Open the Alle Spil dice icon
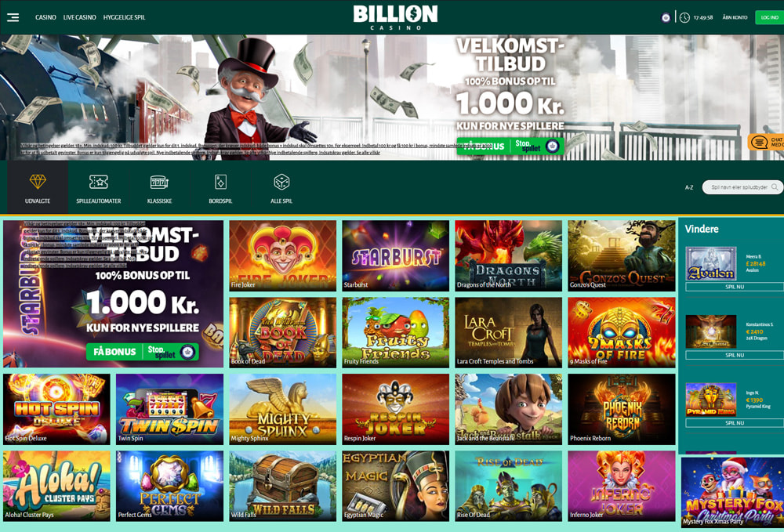Image resolution: width=784 pixels, height=532 pixels. (281, 182)
